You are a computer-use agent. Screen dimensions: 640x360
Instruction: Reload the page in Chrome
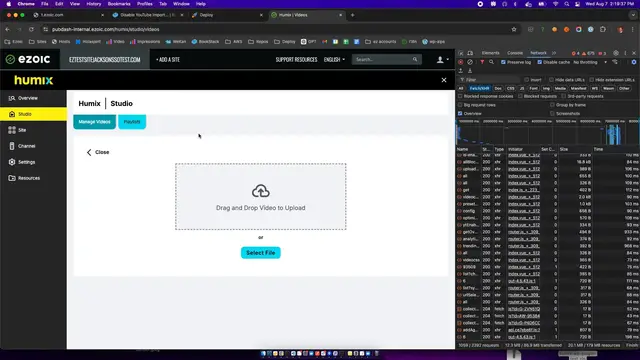[31, 29]
